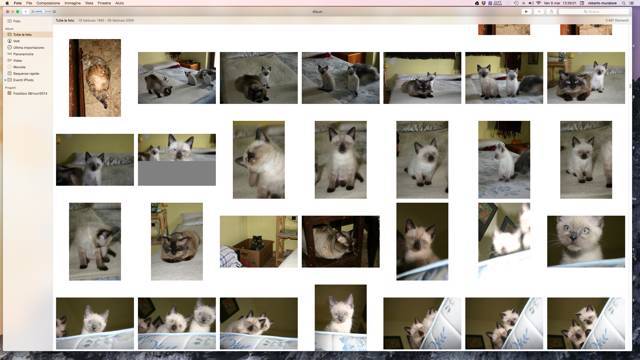Open Sequenze rapide album in sidebar
The width and height of the screenshot is (640, 360).
click(x=26, y=73)
